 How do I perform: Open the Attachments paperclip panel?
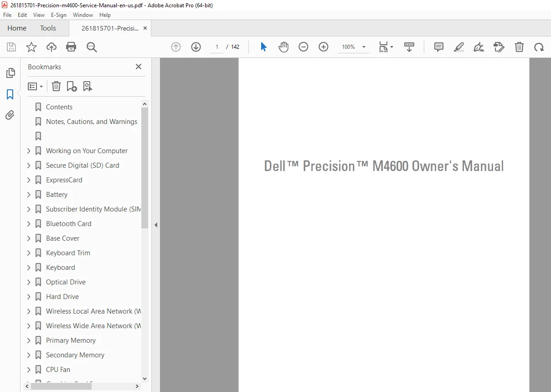coord(10,115)
